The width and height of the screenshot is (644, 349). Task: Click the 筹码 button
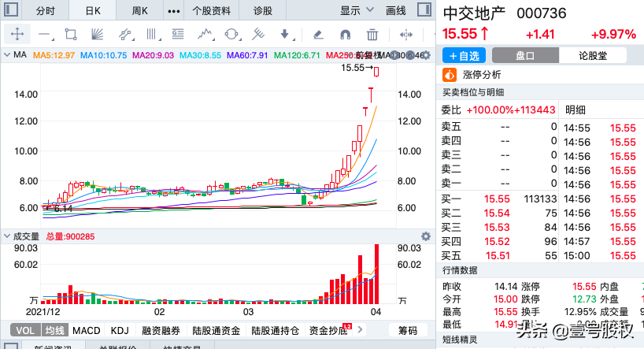408,330
